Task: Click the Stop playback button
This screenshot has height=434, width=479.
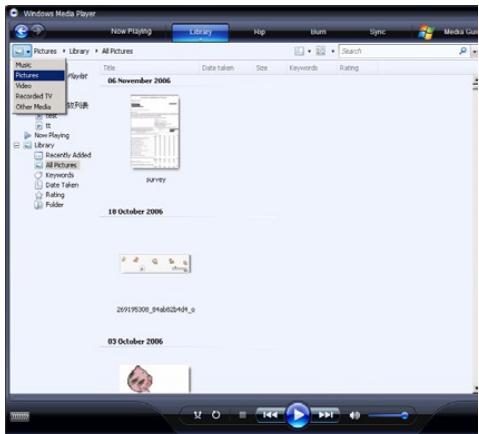Action: pyautogui.click(x=243, y=415)
